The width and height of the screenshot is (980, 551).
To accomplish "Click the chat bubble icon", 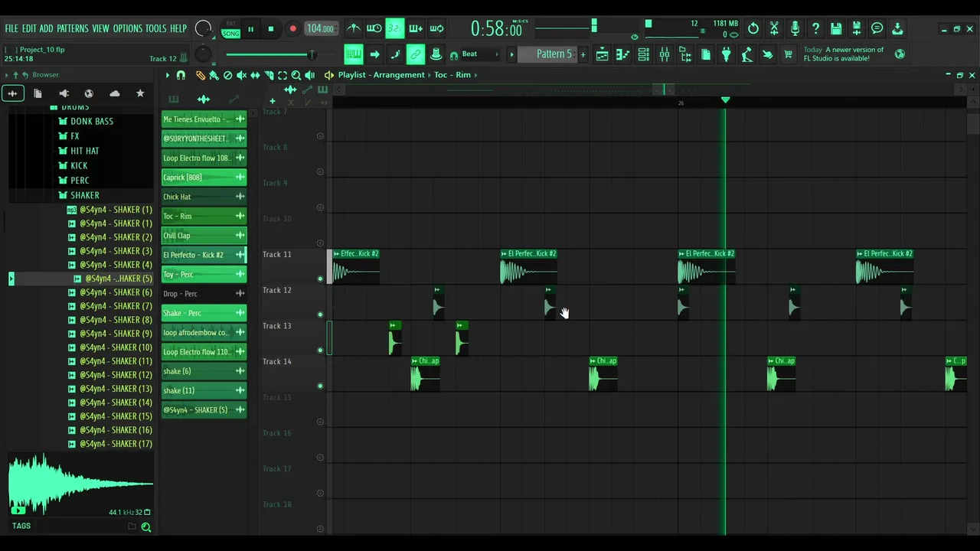I will 877,29.
